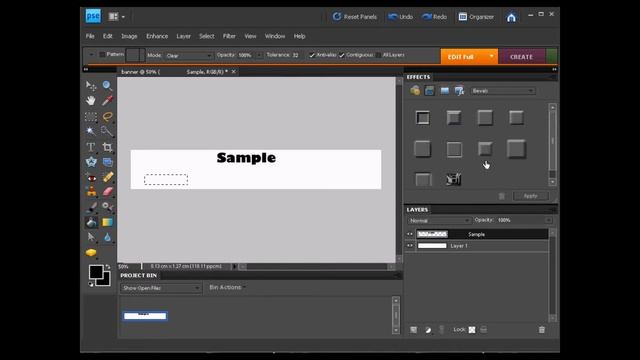Toggle Lock transparent pixels checkerboard
The image size is (640, 360).
pyautogui.click(x=472, y=330)
